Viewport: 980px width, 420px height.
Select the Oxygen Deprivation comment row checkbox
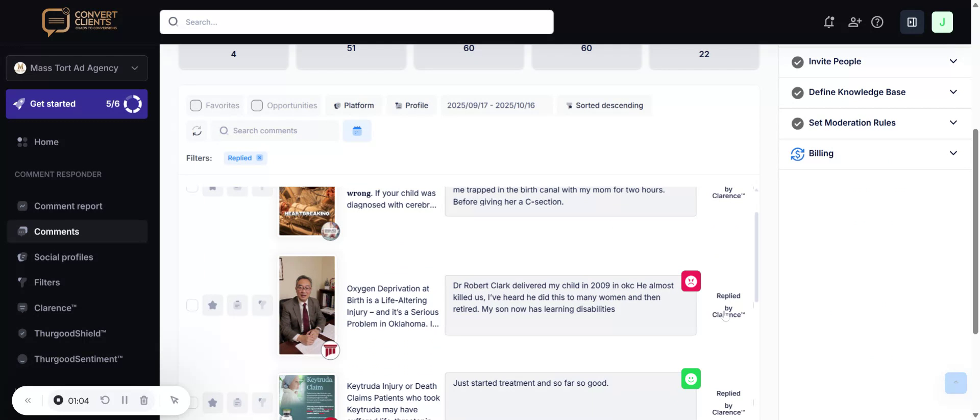point(192,305)
